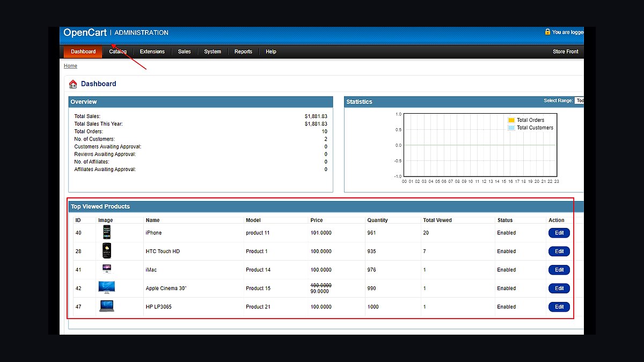
Task: Select the HP LP3065 name cell
Action: [x=158, y=307]
